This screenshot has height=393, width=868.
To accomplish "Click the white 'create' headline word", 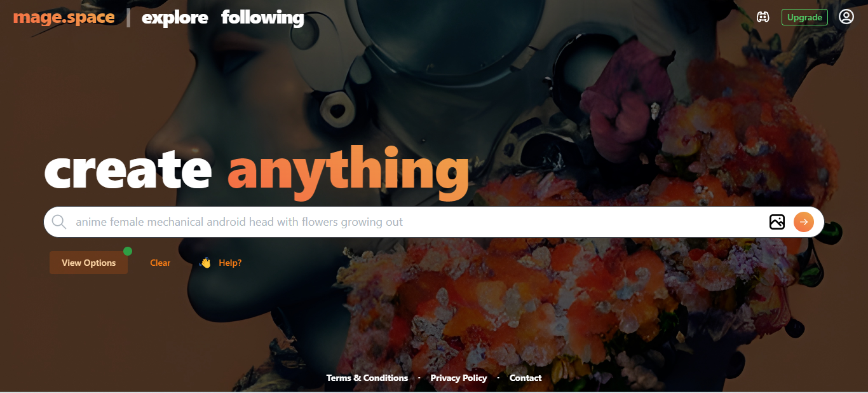I will click(128, 169).
